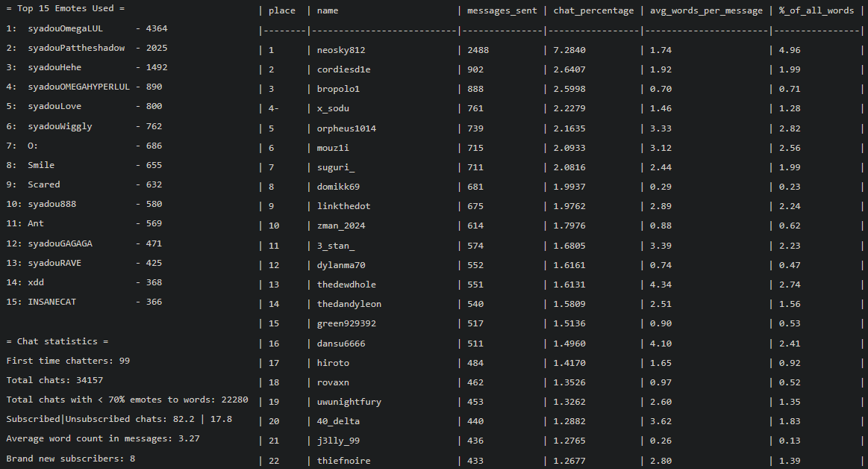Select the avg_words_per_message header

705,10
